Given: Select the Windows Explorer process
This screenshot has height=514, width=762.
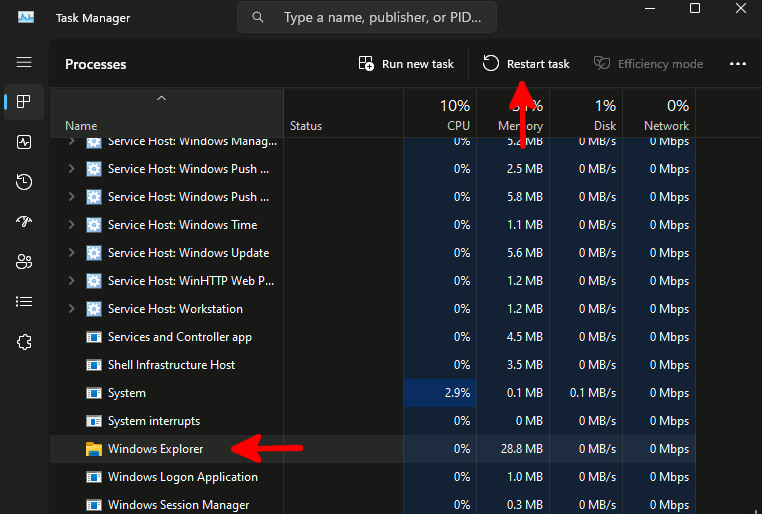Looking at the screenshot, I should tap(373, 449).
